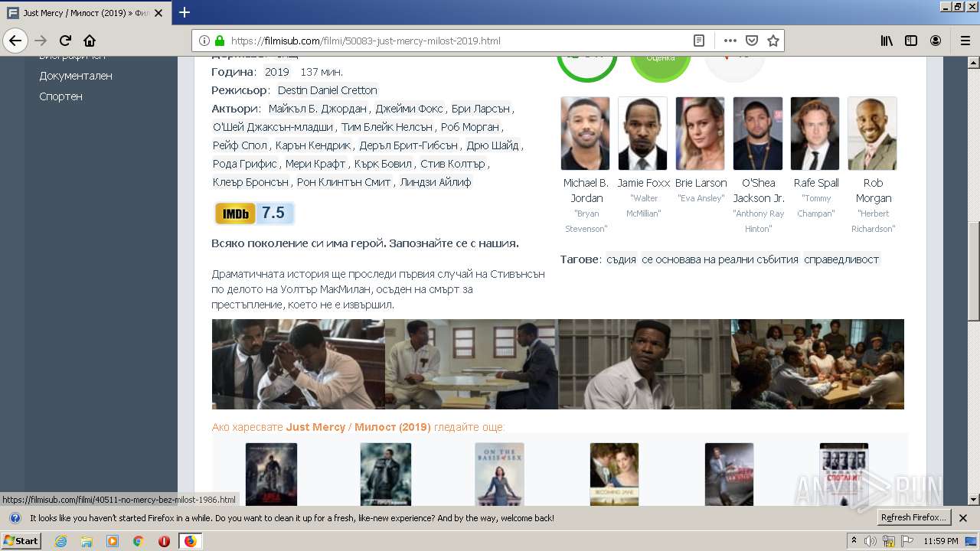Dismiss the Firefox refresh notification

pos(963,518)
